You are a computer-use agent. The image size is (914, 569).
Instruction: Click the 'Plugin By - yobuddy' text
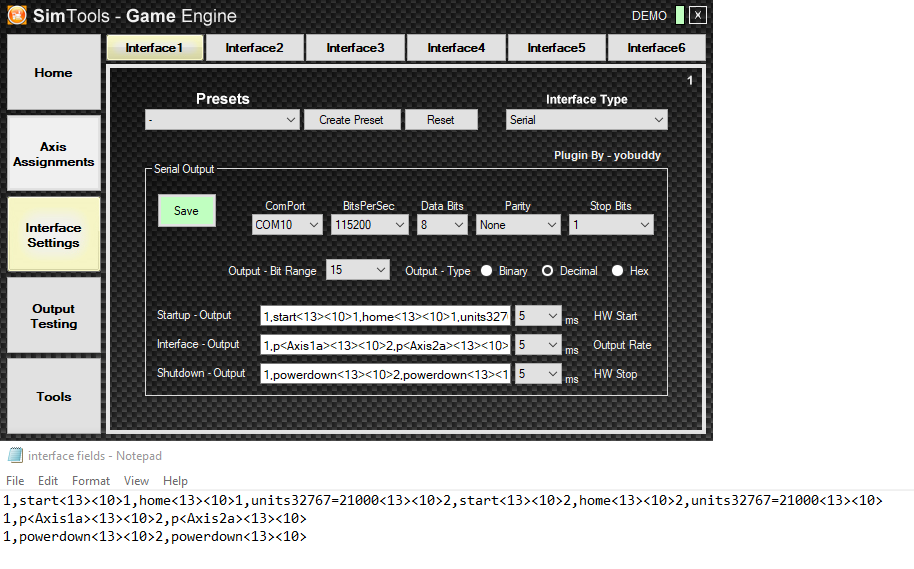(607, 156)
